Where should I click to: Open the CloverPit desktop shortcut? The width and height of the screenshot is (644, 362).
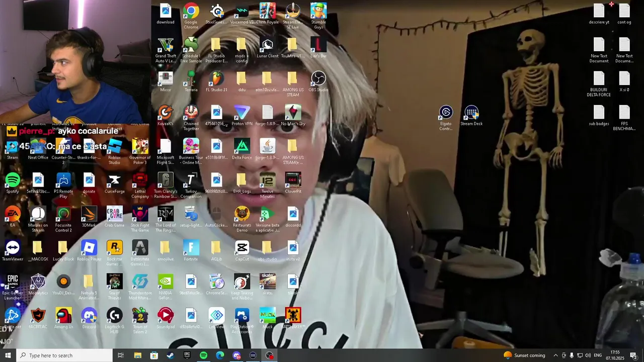[293, 183]
